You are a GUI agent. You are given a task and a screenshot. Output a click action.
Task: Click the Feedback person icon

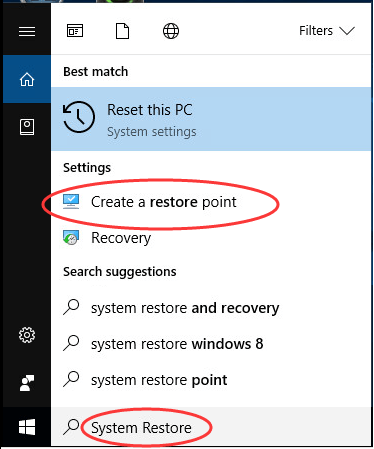coord(27,383)
